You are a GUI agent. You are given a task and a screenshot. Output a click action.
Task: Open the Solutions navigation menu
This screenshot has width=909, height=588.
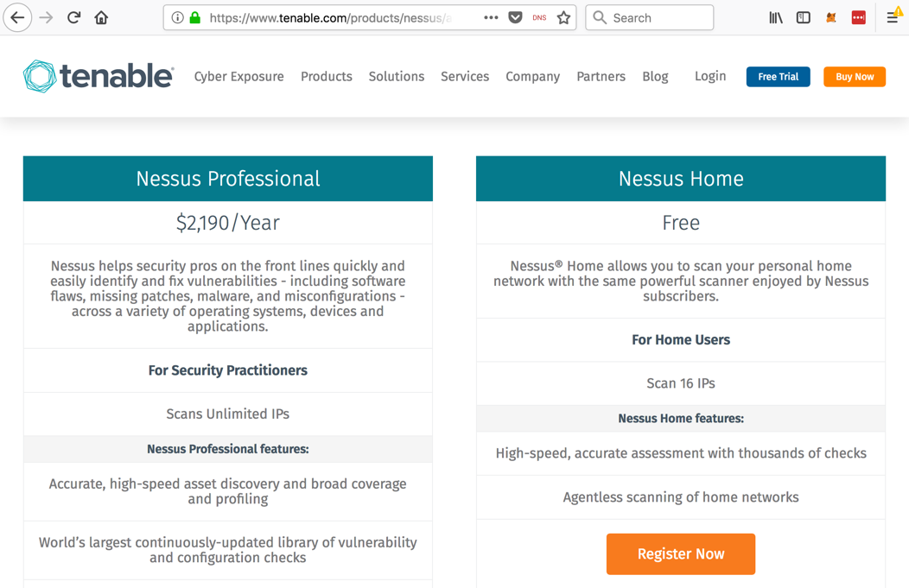(x=397, y=77)
